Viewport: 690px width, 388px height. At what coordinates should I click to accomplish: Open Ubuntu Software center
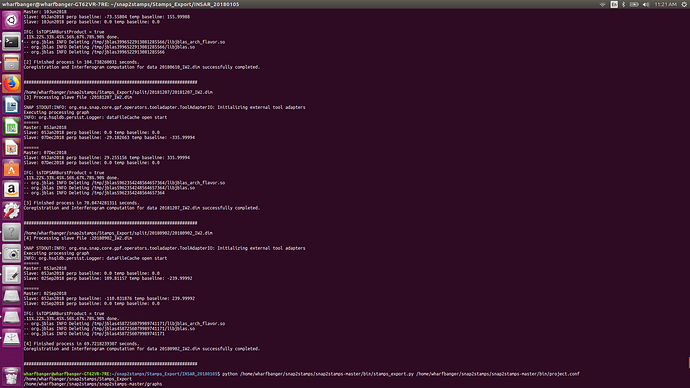point(11,168)
